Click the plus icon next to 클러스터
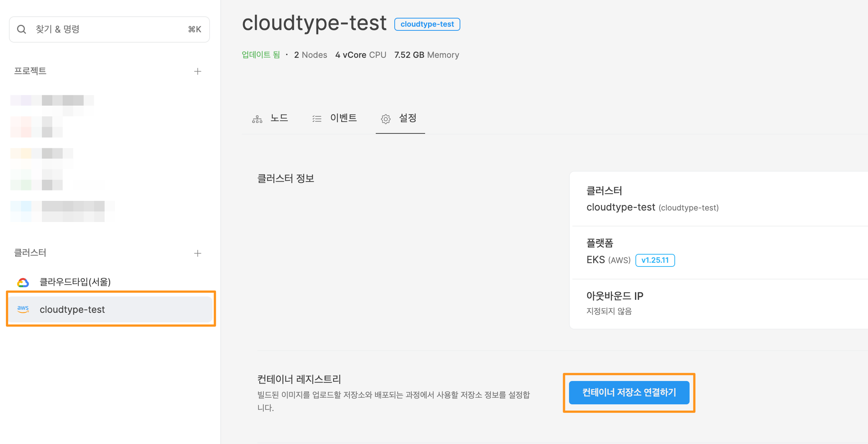868x444 pixels. [198, 253]
